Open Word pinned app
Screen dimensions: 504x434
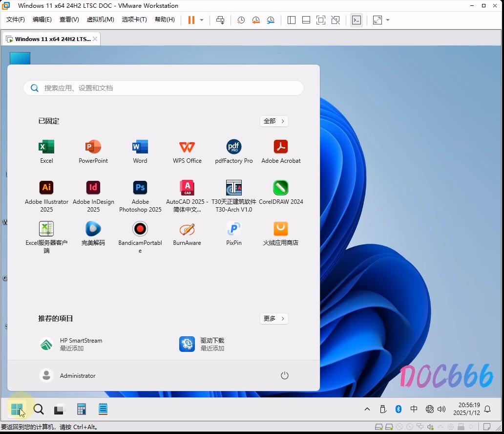tap(140, 152)
